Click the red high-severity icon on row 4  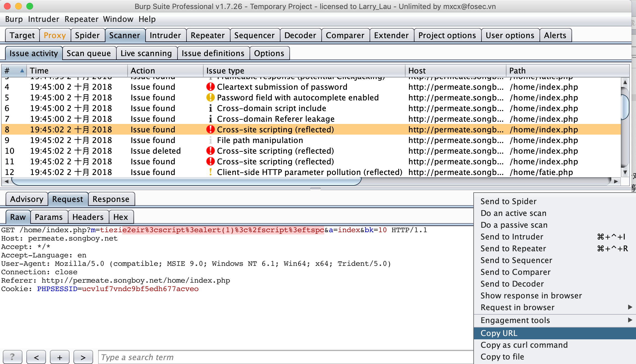click(210, 87)
